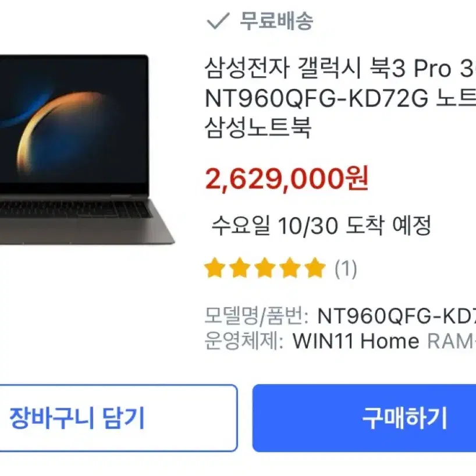Click the NT960QFG-KD72G model name in title

pyautogui.click(x=317, y=98)
